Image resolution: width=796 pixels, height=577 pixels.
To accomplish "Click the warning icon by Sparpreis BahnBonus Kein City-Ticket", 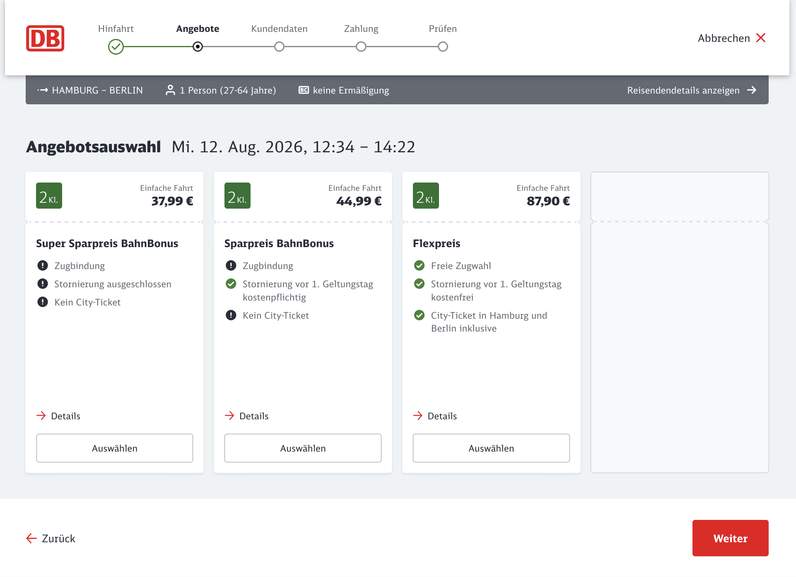I will [231, 315].
